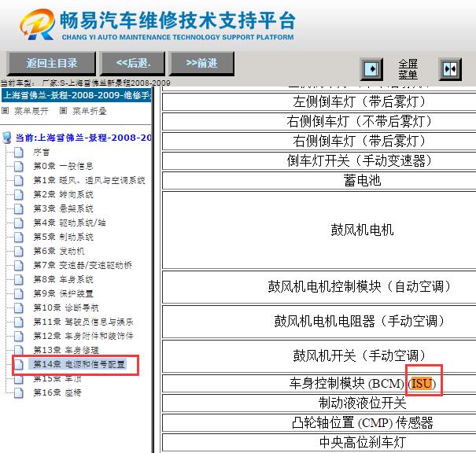Click table cell 右侧倒车灯（不带后雾灯）
476x453 pixels.
[x=319, y=122]
